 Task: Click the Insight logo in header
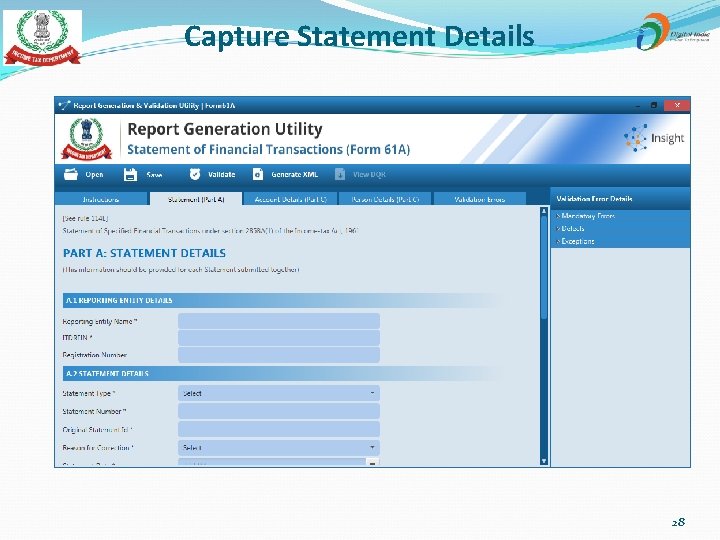pyautogui.click(x=654, y=138)
